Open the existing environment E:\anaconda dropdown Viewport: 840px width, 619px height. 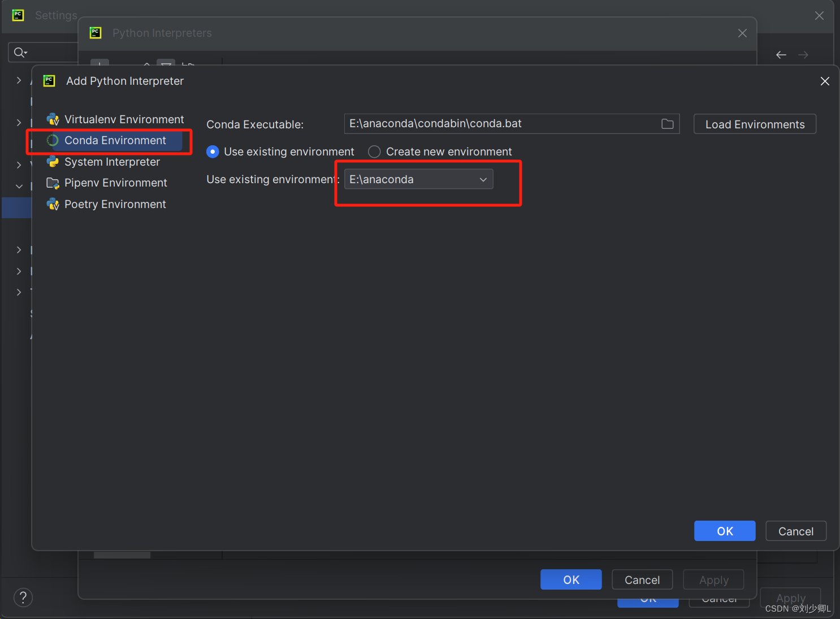(419, 179)
